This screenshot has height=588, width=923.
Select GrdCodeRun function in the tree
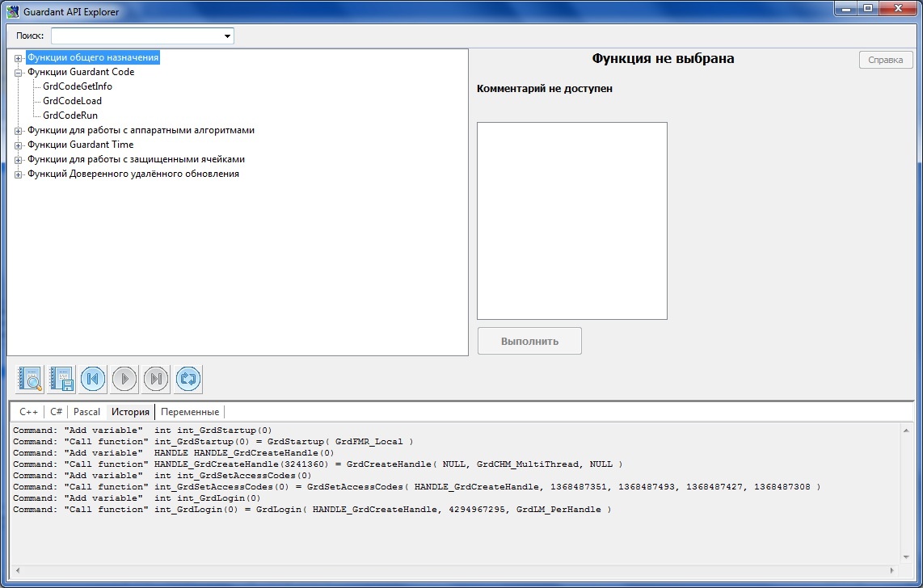tap(70, 115)
